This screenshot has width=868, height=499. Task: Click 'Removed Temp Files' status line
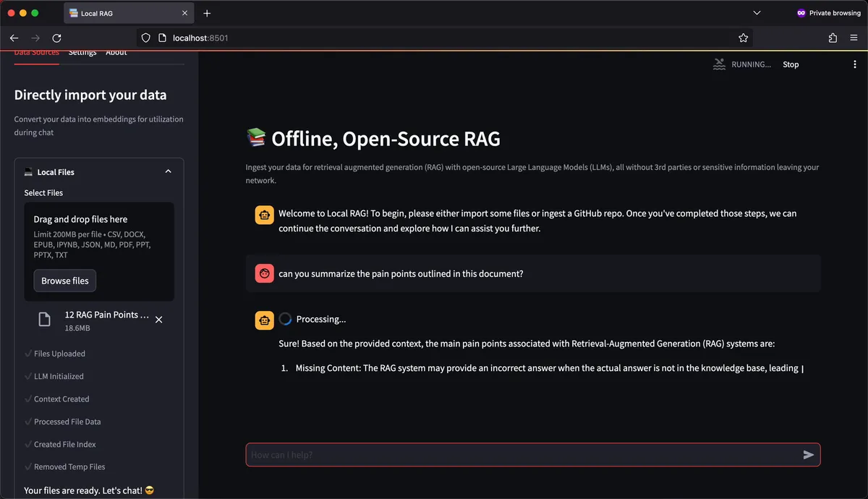[65, 466]
